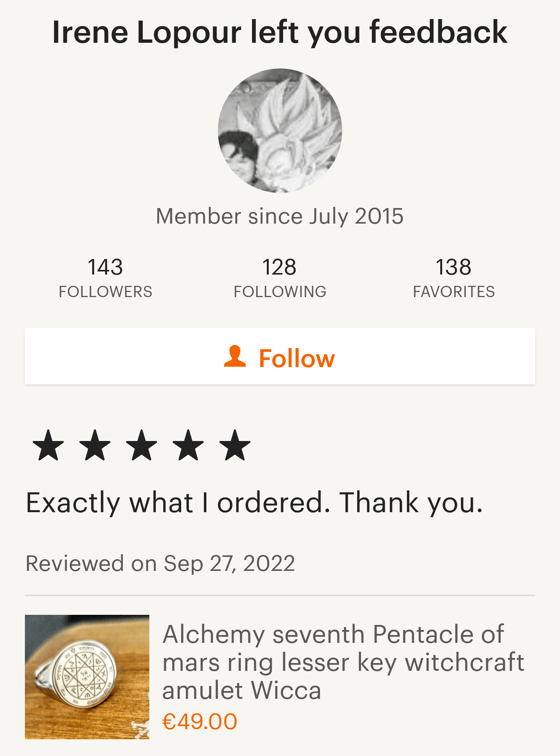560x756 pixels.
Task: Open Irene Lopour's circular profile avatar
Action: tap(280, 131)
